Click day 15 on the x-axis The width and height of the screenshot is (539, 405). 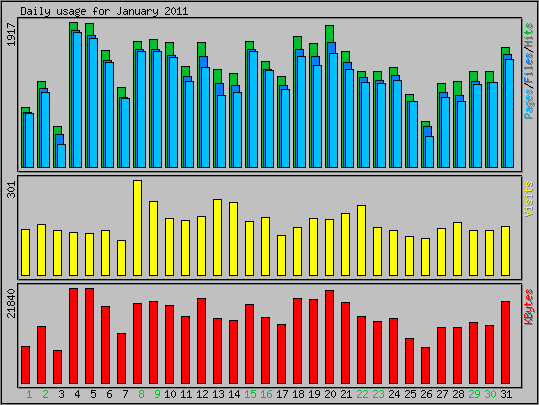pos(250,394)
